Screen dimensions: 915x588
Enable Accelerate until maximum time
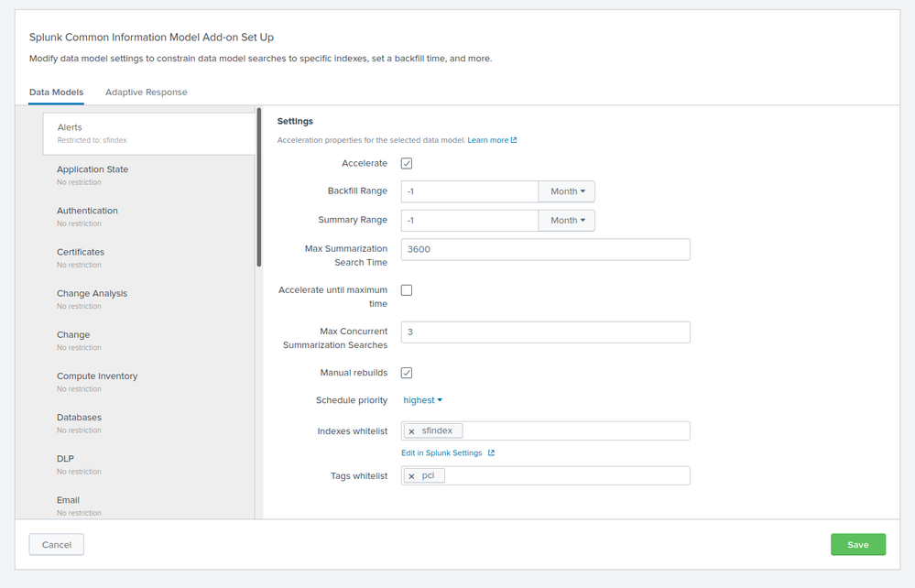click(x=407, y=290)
